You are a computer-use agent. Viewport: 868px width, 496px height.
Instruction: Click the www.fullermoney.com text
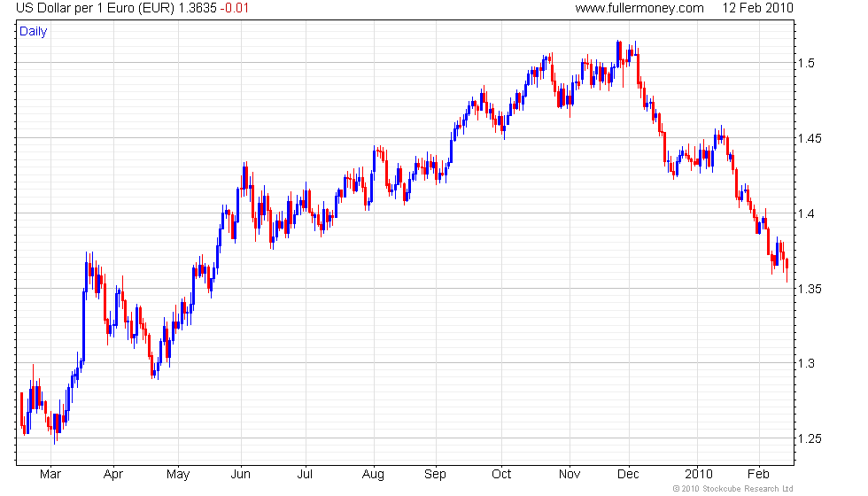pyautogui.click(x=639, y=8)
